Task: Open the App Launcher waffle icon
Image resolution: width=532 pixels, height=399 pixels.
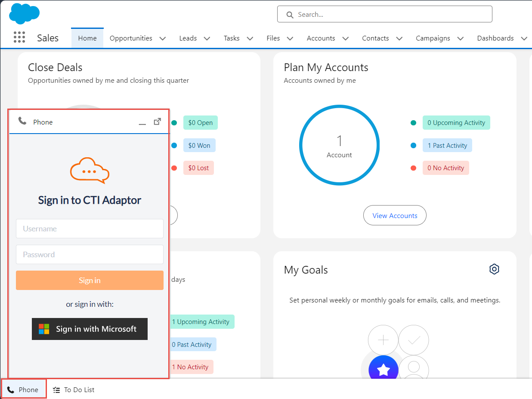Action: (19, 37)
